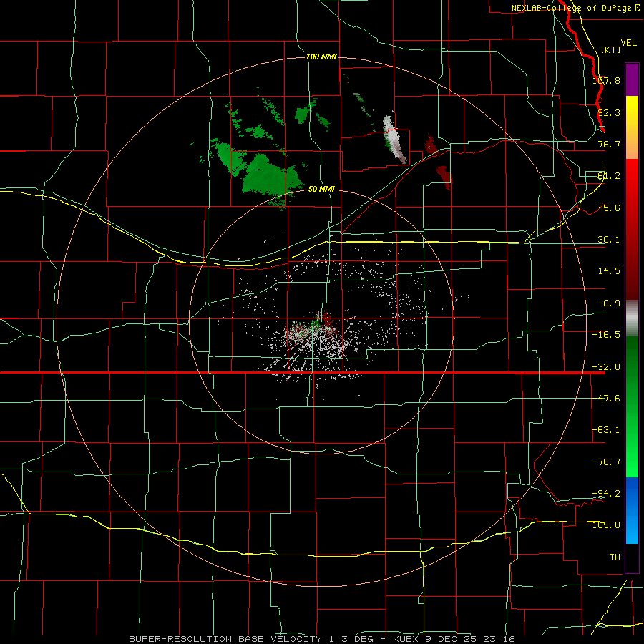Click the -109.8 scale value

pos(604,525)
